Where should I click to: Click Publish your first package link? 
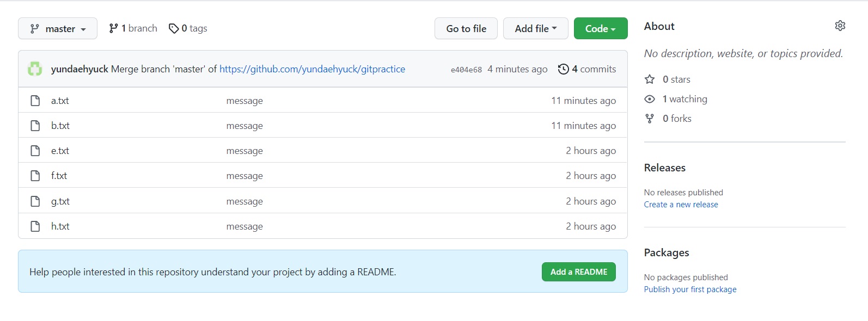(x=690, y=289)
